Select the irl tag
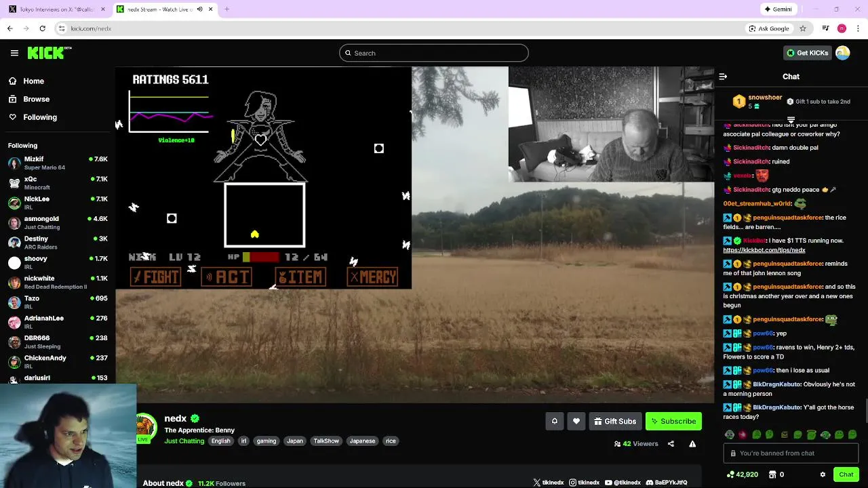 243,441
